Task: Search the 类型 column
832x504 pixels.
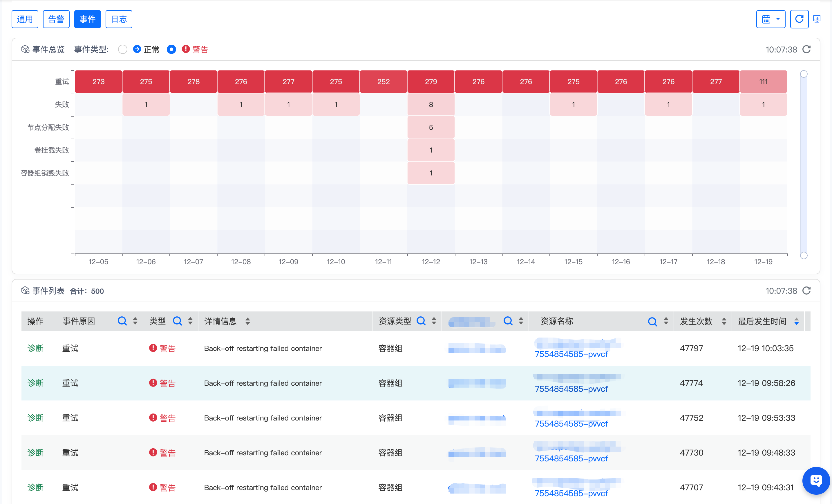Action: pyautogui.click(x=177, y=321)
